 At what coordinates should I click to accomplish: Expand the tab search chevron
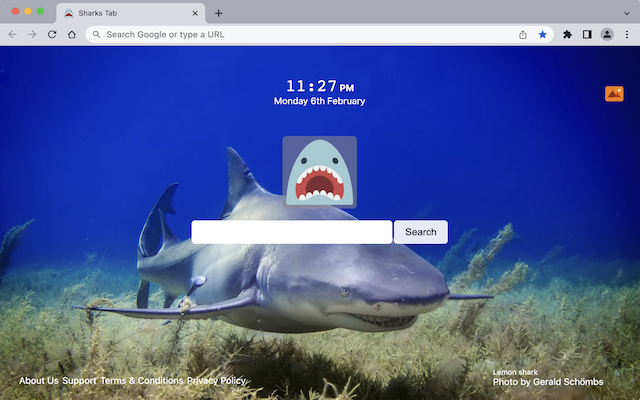pyautogui.click(x=627, y=13)
